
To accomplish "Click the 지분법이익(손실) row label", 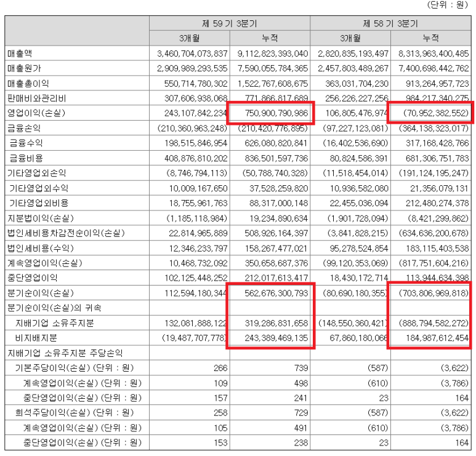I will (41, 218).
